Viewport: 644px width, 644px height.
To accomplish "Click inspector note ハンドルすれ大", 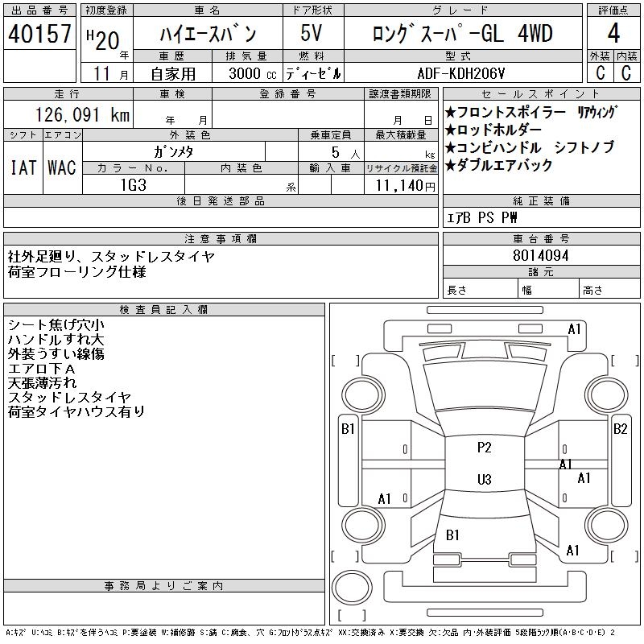I will [56, 339].
